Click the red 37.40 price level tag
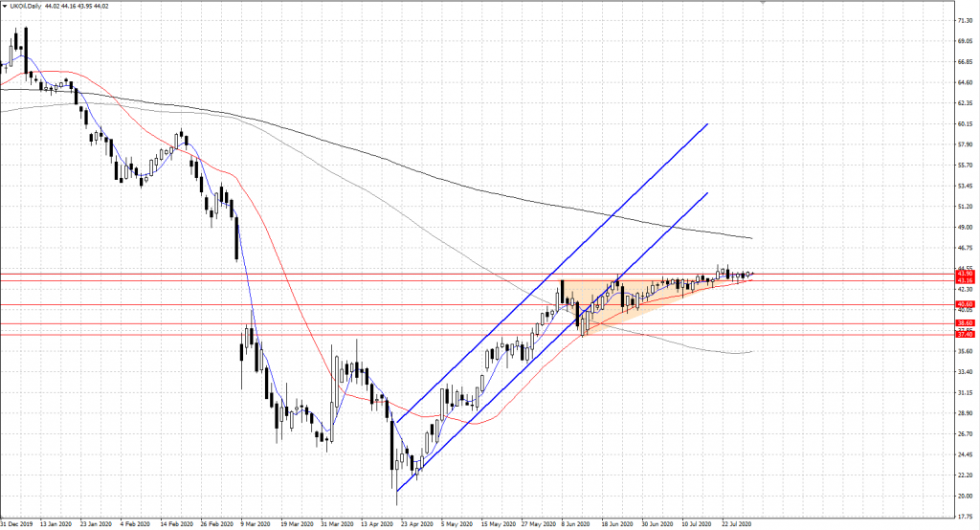This screenshot has width=980, height=530. pyautogui.click(x=965, y=335)
